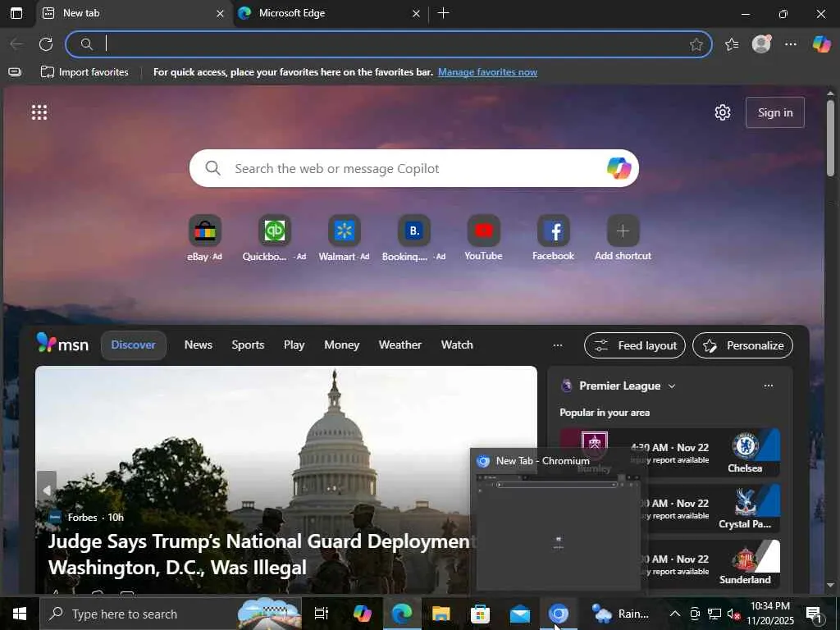Open page settings gear icon
The height and width of the screenshot is (630, 840).
coord(723,112)
